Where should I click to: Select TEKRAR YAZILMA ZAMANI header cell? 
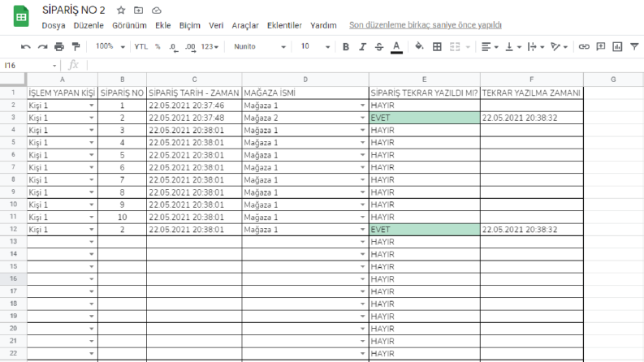(531, 93)
